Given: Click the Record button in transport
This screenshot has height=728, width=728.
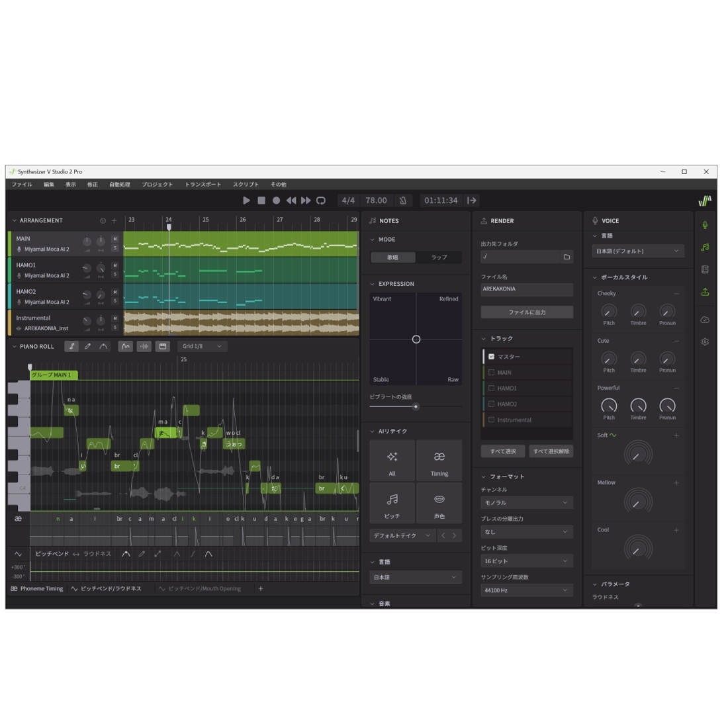Looking at the screenshot, I should 276,201.
